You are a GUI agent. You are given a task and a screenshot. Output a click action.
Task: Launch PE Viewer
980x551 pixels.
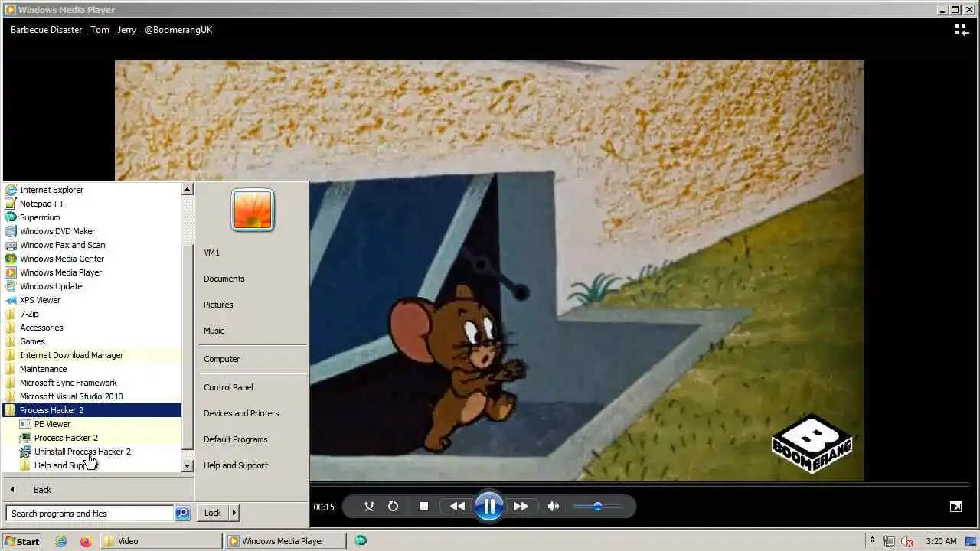pos(93,424)
